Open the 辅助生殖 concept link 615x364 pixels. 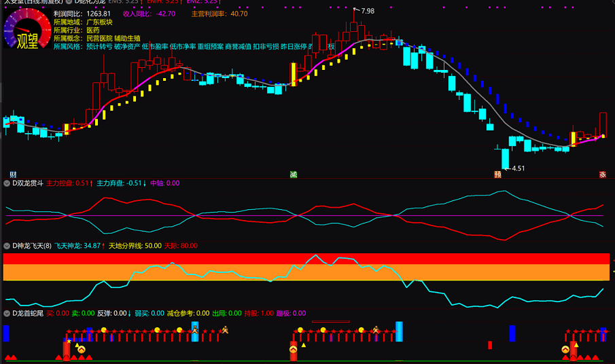128,39
